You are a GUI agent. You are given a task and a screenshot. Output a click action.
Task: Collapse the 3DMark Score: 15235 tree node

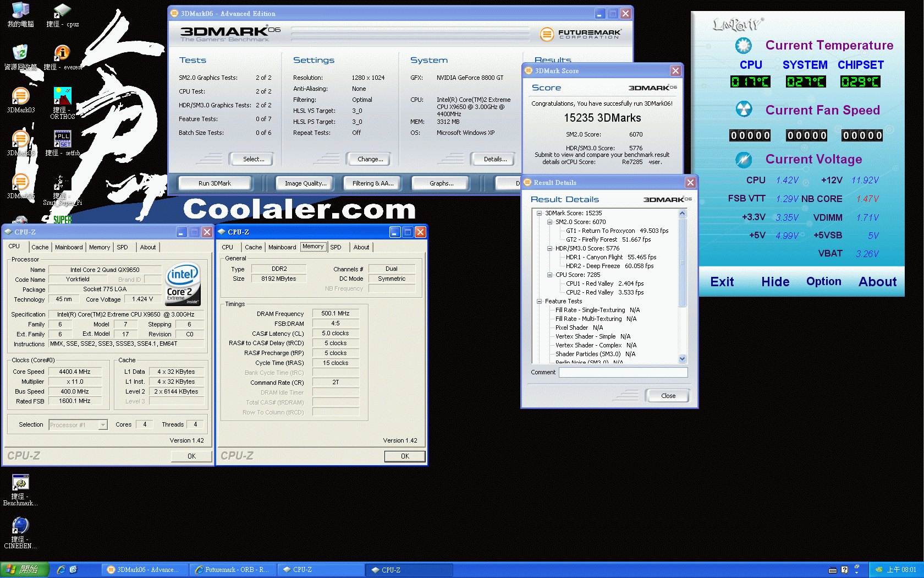[x=540, y=213]
